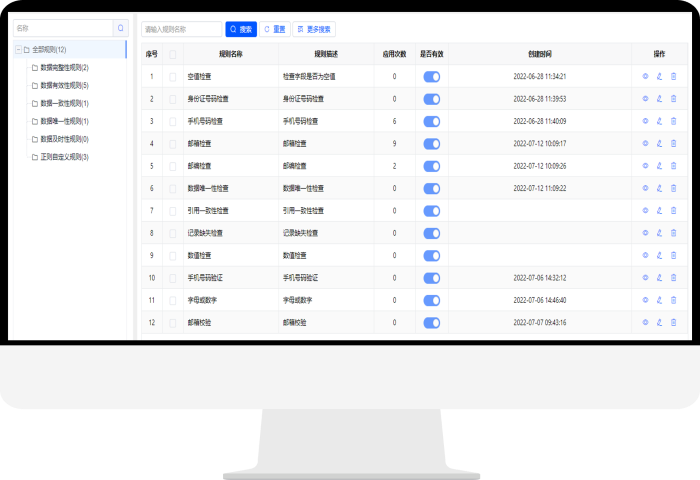The height and width of the screenshot is (480, 700).
Task: Click the blue 搜索 button
Action: click(241, 30)
